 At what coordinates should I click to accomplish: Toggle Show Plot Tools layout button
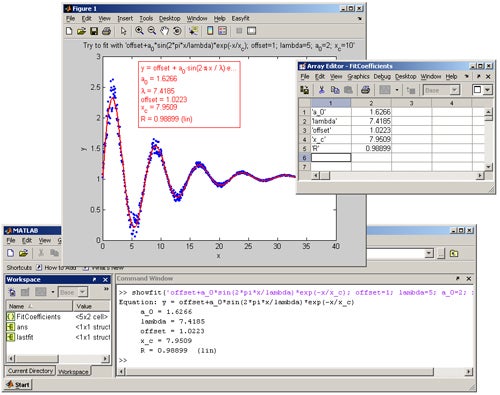click(x=251, y=31)
